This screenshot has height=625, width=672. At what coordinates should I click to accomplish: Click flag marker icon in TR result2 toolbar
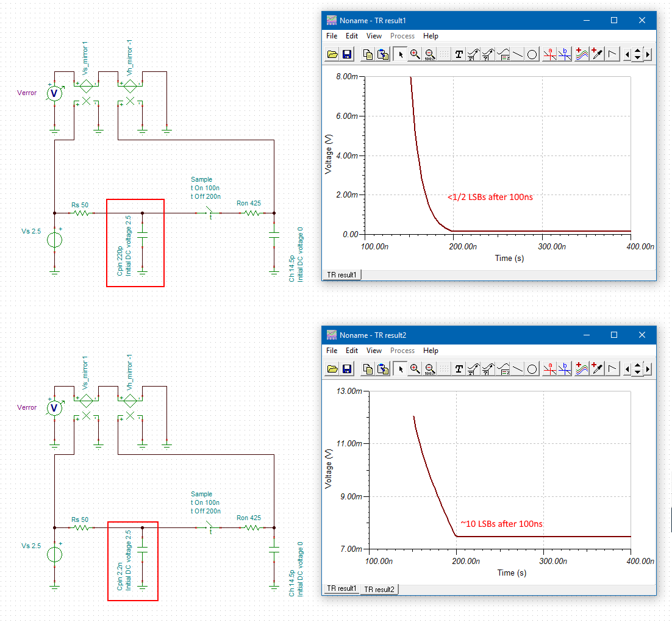click(x=612, y=369)
